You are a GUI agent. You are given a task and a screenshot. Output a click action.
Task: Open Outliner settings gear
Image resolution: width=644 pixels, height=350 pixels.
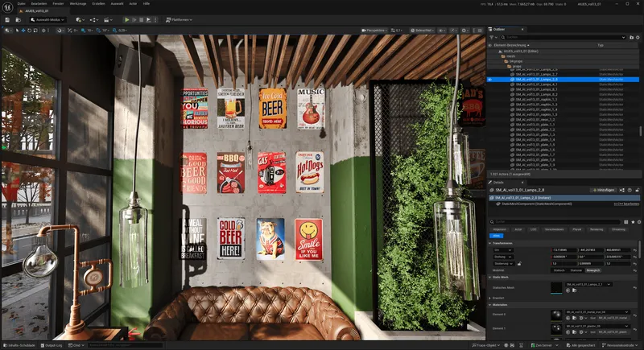click(638, 37)
